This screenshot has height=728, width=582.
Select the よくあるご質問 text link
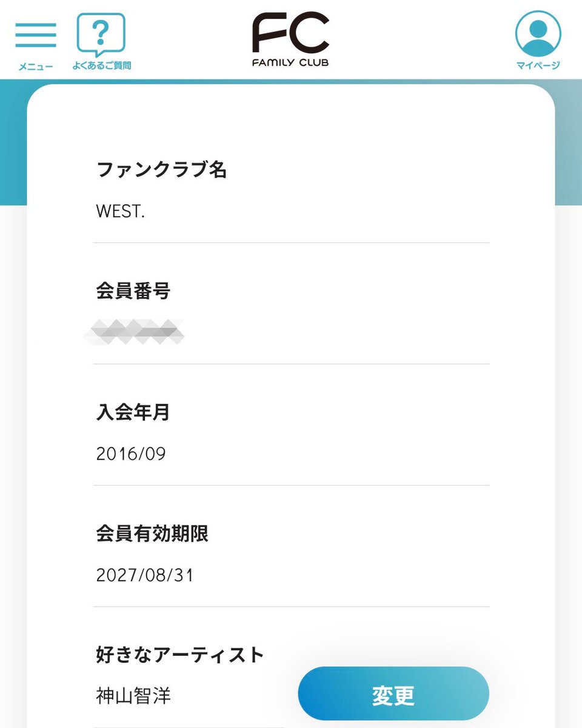tap(101, 66)
